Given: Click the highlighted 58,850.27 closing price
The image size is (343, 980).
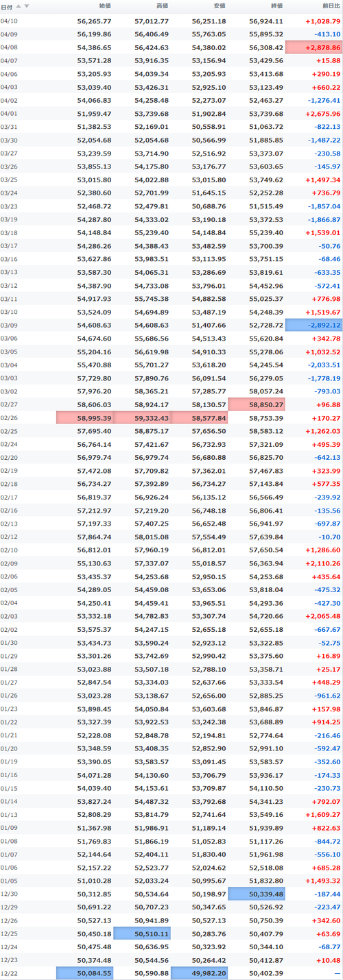Looking at the screenshot, I should click(256, 404).
